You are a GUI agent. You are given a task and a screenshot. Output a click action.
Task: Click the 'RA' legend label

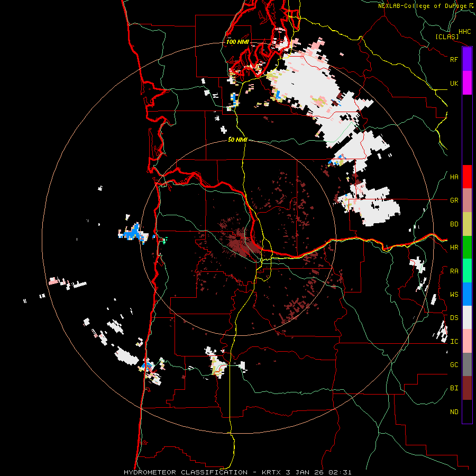point(454,271)
